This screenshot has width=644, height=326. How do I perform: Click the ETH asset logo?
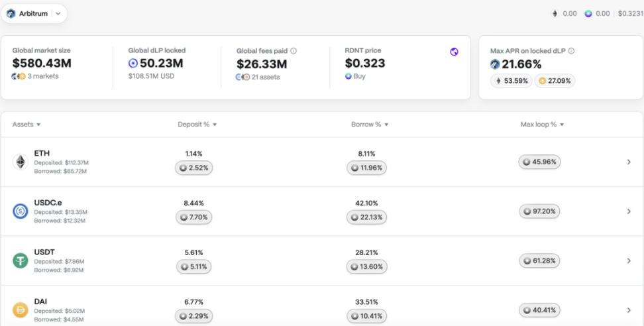coord(20,162)
